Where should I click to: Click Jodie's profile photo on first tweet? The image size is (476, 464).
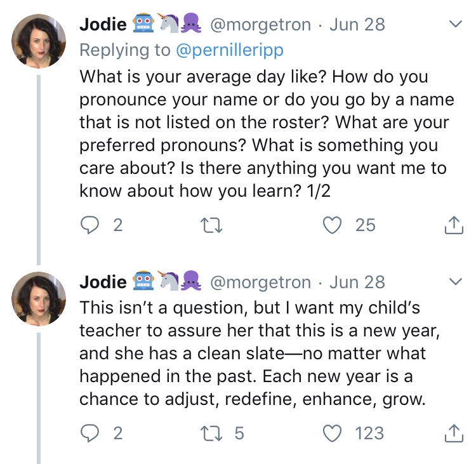(39, 39)
